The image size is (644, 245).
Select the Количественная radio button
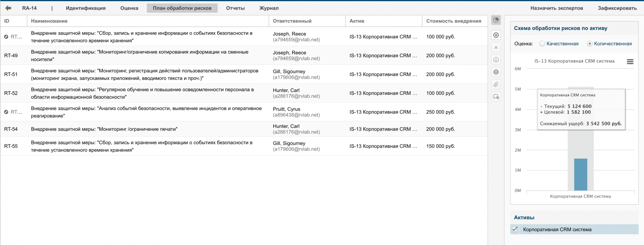[x=590, y=44]
